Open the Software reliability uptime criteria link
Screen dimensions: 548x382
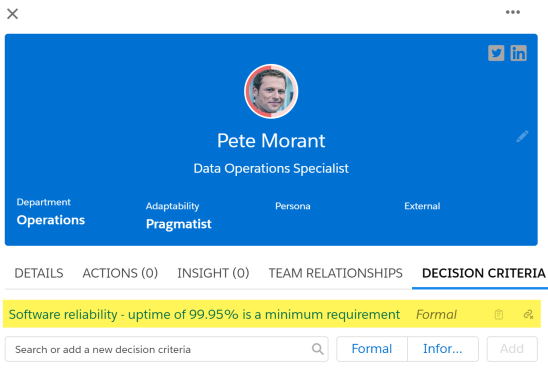tap(204, 315)
